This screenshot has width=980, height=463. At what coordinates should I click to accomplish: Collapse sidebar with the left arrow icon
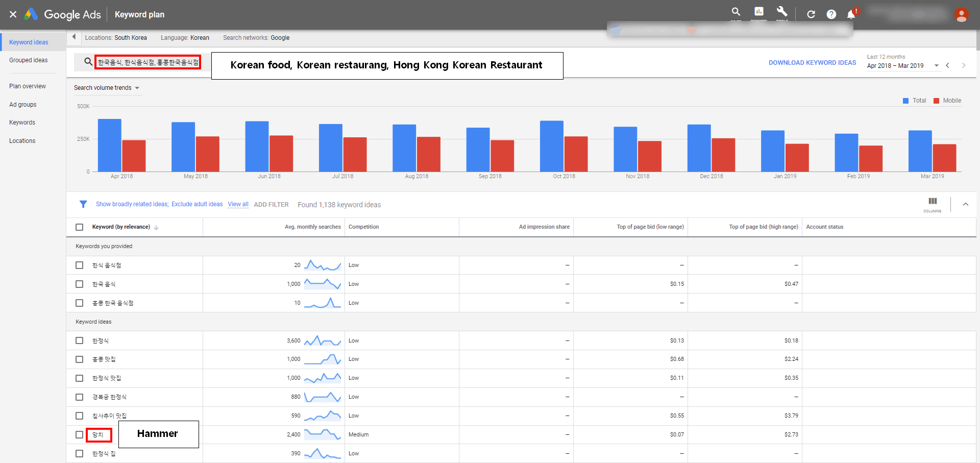74,37
